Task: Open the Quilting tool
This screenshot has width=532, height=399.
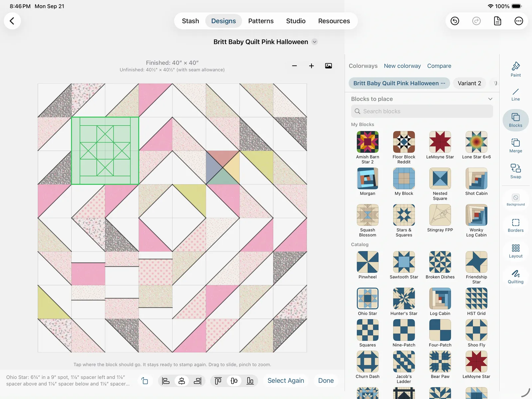Action: pos(515,277)
